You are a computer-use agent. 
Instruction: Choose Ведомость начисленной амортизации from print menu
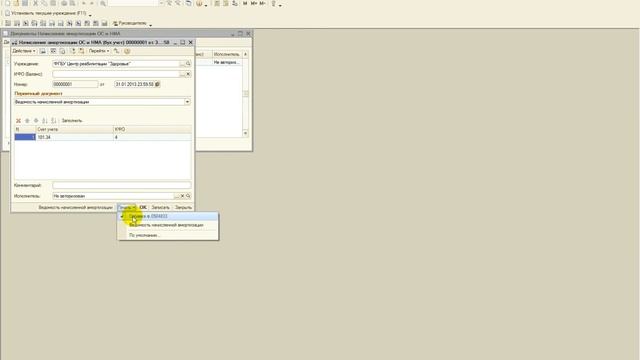[x=168, y=225]
